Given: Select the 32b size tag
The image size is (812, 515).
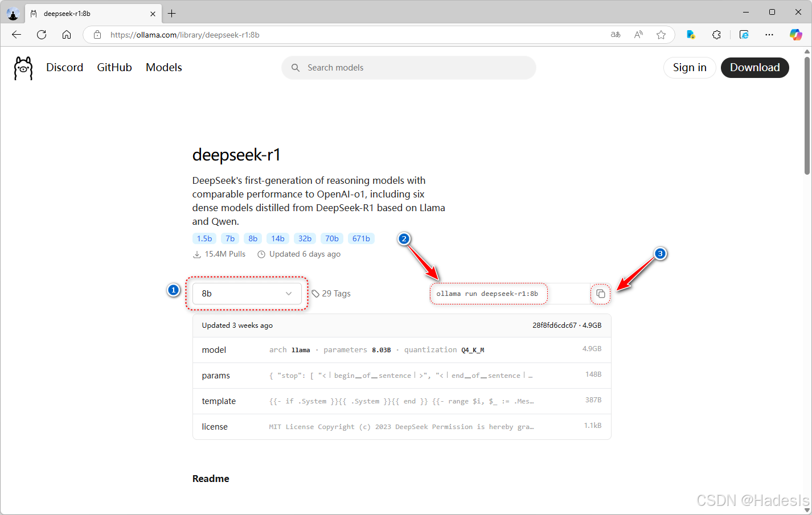Looking at the screenshot, I should (305, 238).
